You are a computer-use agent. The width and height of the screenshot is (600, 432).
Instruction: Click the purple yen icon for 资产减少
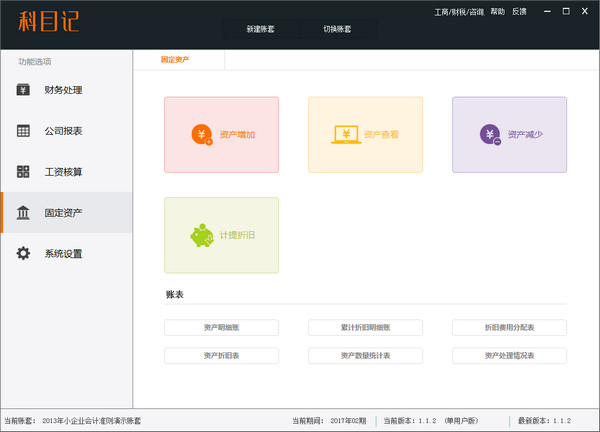490,134
